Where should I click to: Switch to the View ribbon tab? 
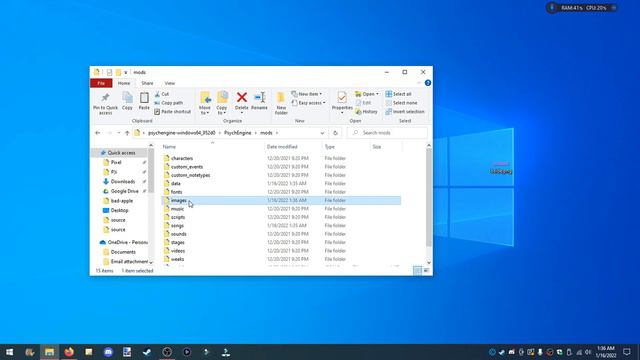(169, 83)
